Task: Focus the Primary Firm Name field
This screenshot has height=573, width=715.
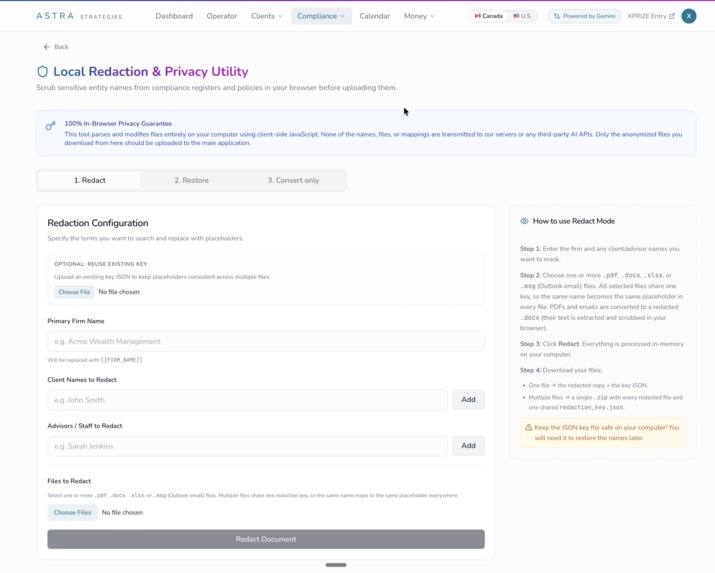Action: [x=266, y=341]
